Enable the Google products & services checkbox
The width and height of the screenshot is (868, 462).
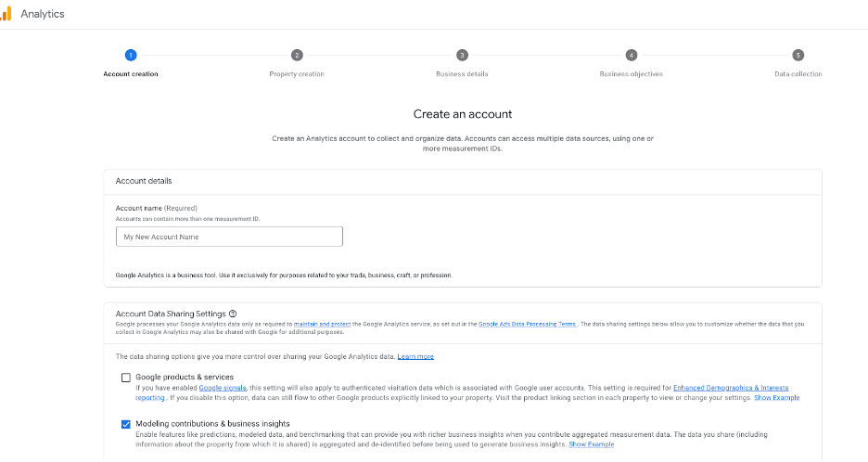pyautogui.click(x=126, y=378)
